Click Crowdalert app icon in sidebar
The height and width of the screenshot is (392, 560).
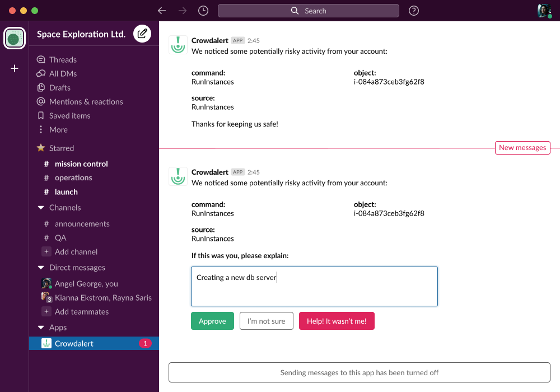(46, 343)
